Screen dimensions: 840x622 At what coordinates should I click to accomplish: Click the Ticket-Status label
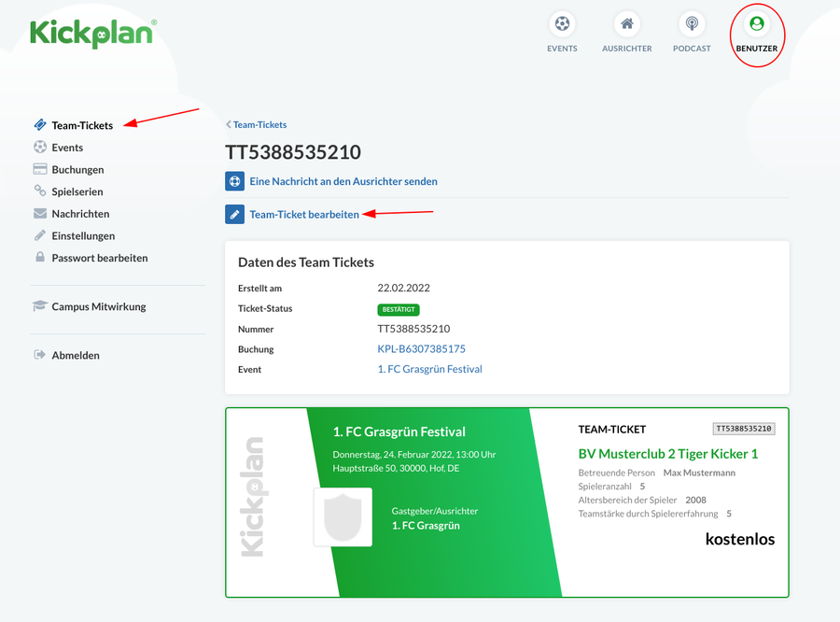[265, 308]
